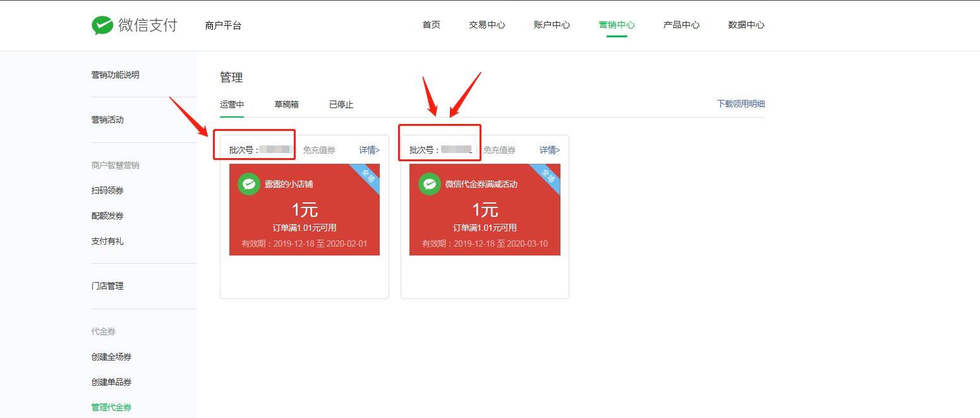Click the 代金券 section heading in sidebar

pyautogui.click(x=104, y=331)
